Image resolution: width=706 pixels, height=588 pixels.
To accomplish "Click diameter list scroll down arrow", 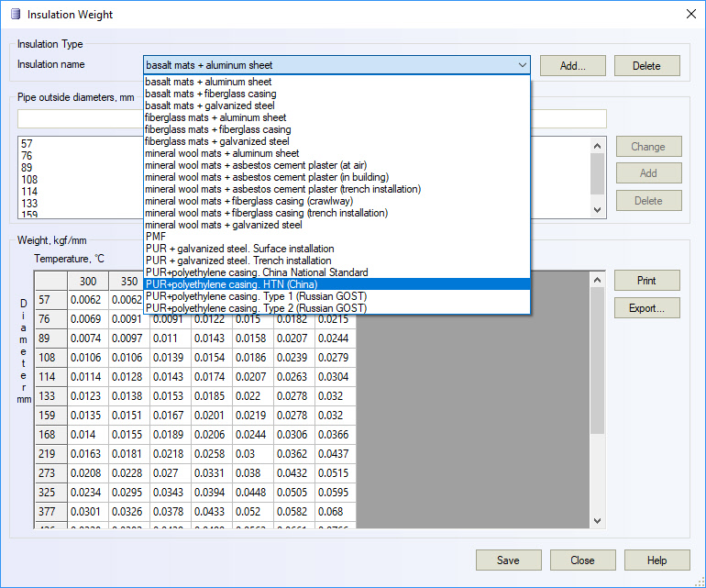I will click(x=598, y=210).
